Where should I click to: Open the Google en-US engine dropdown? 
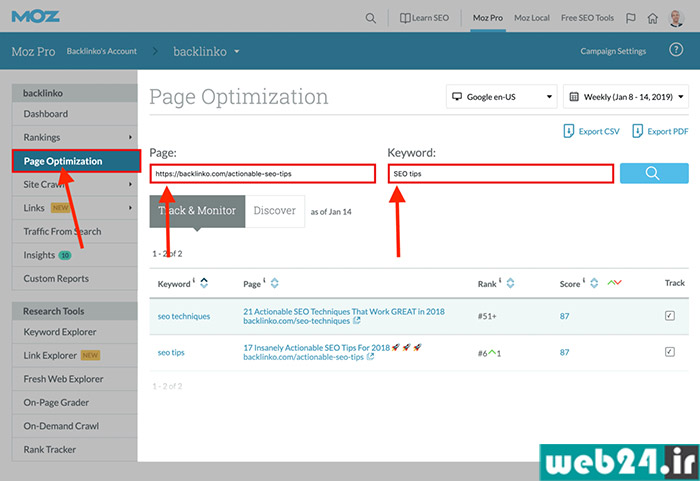click(501, 96)
